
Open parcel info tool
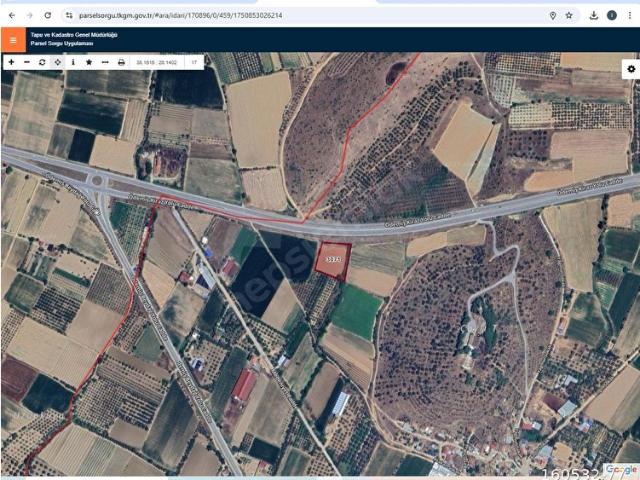[73, 62]
